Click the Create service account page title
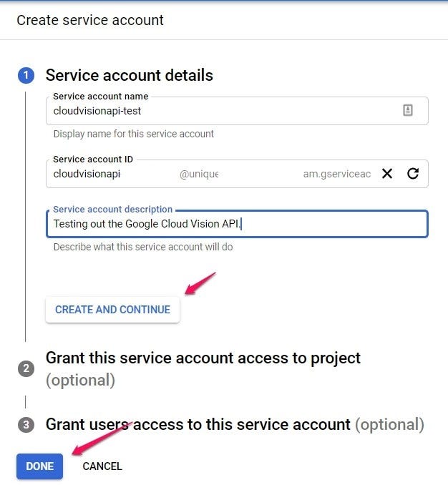 [x=90, y=20]
